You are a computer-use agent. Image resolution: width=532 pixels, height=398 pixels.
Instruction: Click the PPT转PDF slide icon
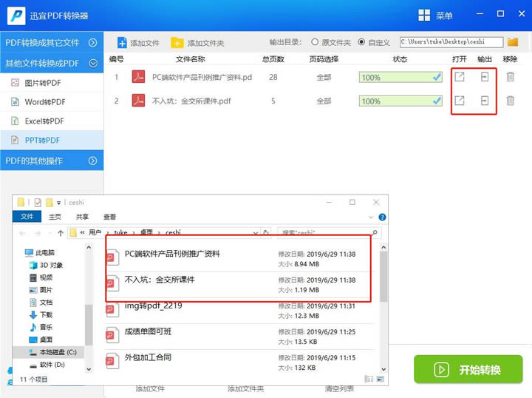pos(15,140)
